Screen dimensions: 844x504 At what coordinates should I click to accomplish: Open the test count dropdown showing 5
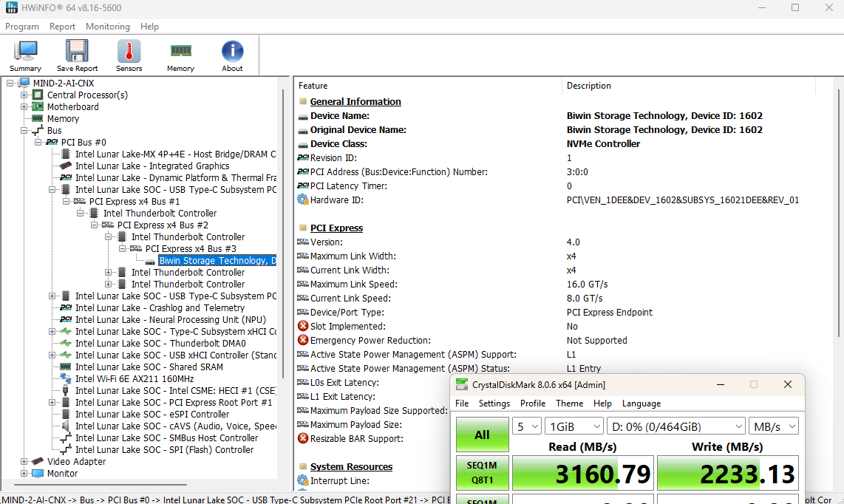[526, 426]
